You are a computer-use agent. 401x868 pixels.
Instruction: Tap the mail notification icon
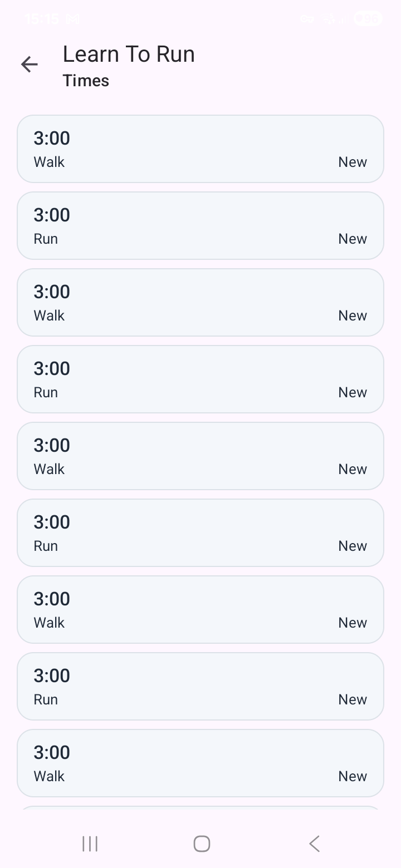(x=73, y=19)
